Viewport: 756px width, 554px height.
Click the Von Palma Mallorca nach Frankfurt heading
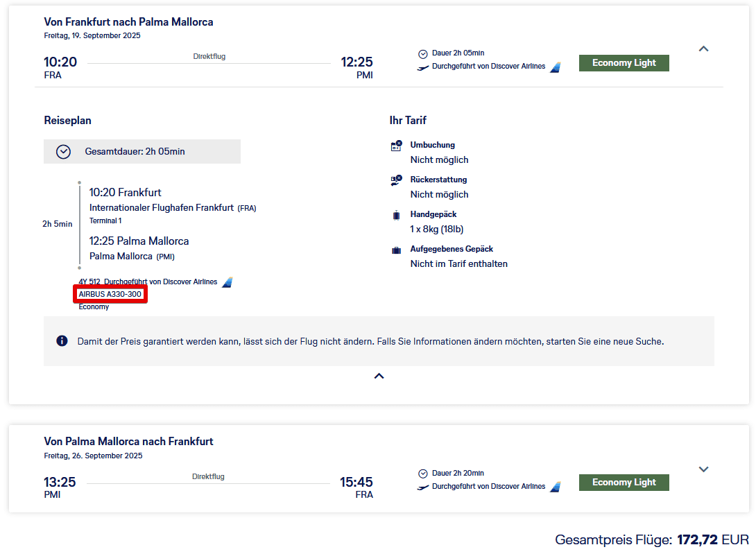128,442
